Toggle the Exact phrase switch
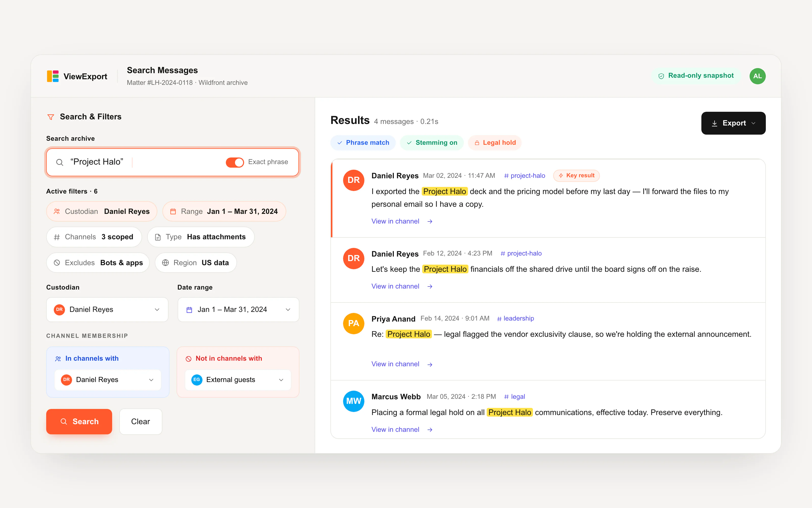Viewport: 812px width, 508px height. click(x=234, y=162)
